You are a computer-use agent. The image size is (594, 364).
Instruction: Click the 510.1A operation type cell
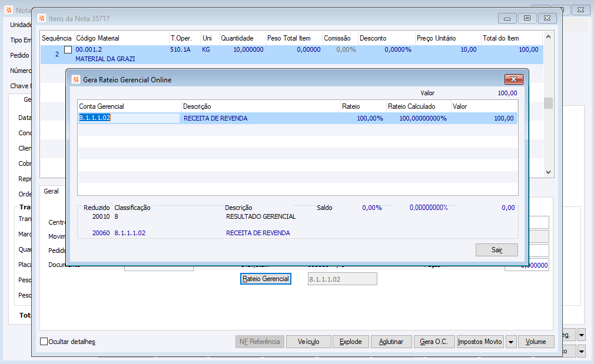180,49
